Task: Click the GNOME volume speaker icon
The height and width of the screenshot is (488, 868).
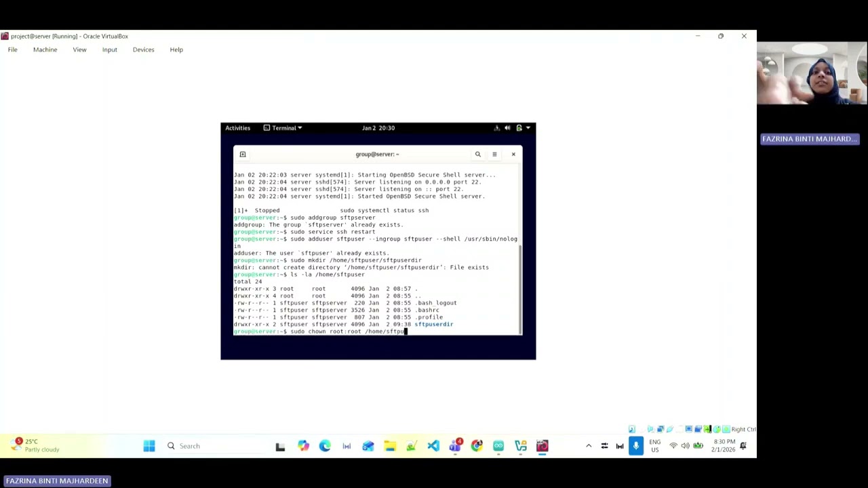Action: (507, 128)
